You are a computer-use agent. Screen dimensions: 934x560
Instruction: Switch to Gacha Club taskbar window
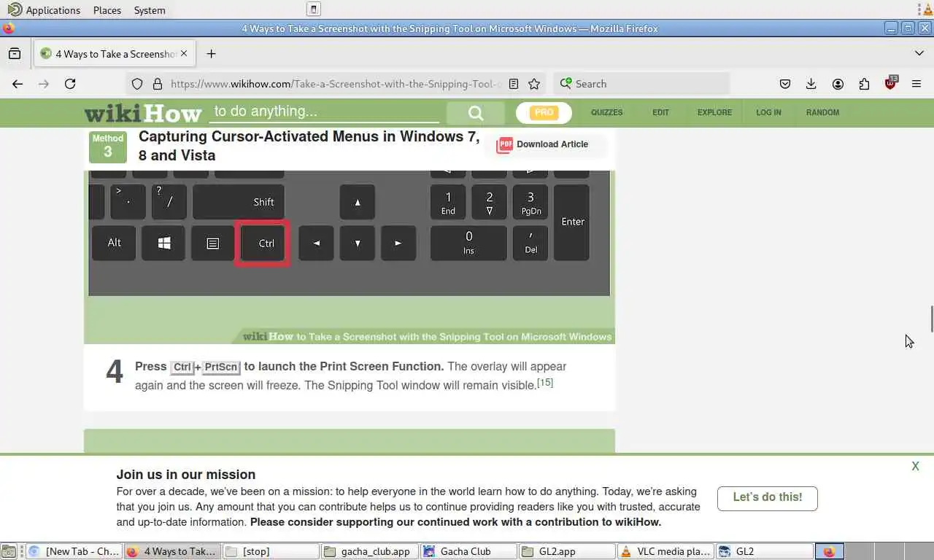pyautogui.click(x=468, y=551)
